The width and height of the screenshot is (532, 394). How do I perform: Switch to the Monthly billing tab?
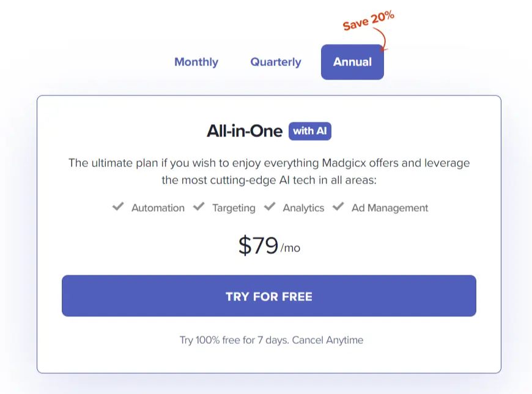click(196, 62)
